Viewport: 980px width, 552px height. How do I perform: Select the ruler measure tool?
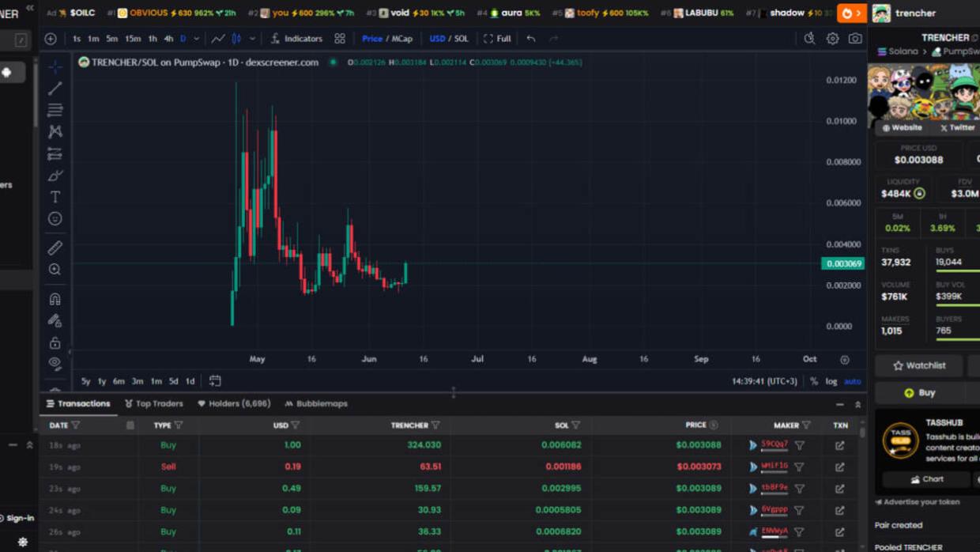point(55,248)
